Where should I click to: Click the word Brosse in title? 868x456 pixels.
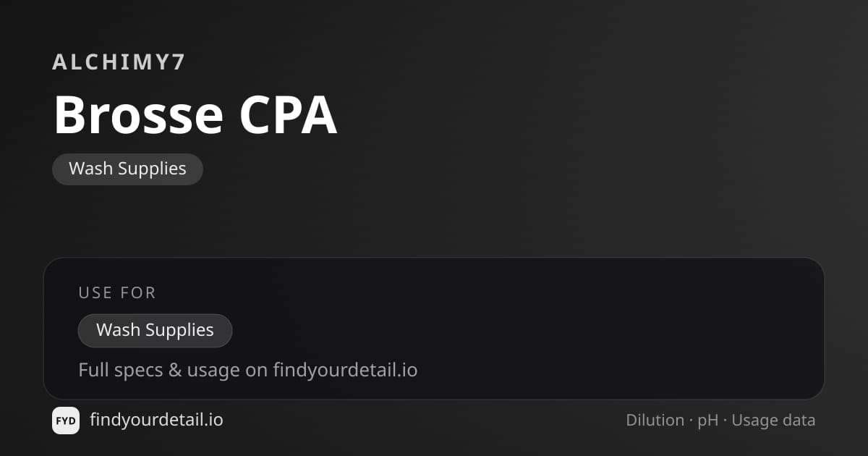click(x=139, y=115)
